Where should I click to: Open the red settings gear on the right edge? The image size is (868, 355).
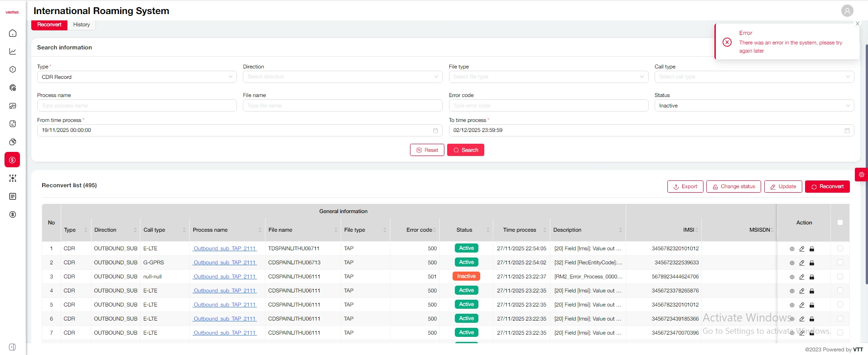(x=861, y=175)
